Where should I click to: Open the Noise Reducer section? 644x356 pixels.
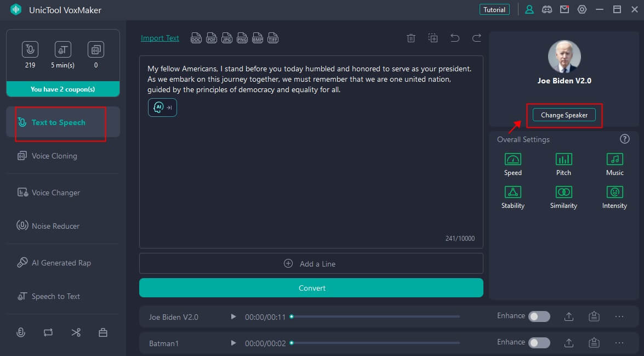55,226
